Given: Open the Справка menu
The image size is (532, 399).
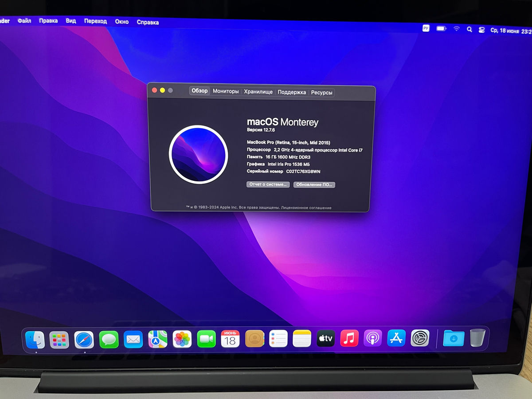Looking at the screenshot, I should [x=148, y=22].
